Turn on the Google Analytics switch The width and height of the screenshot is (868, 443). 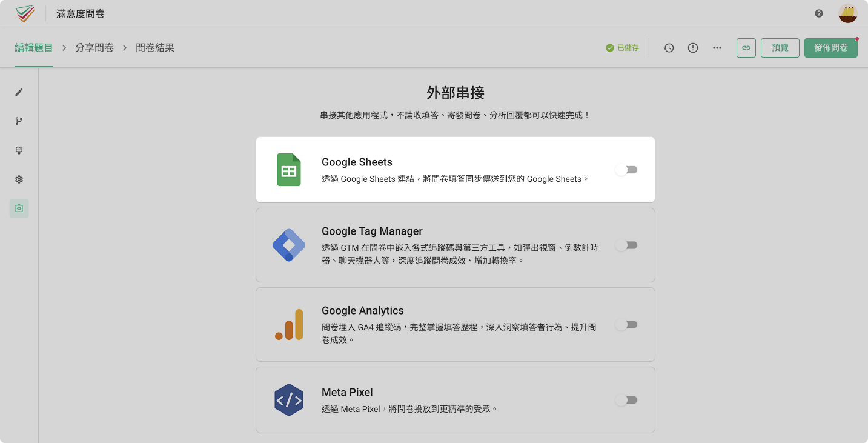tap(626, 325)
